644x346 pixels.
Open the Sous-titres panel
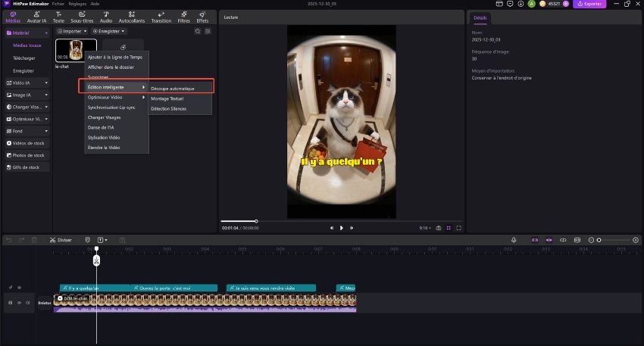click(82, 17)
